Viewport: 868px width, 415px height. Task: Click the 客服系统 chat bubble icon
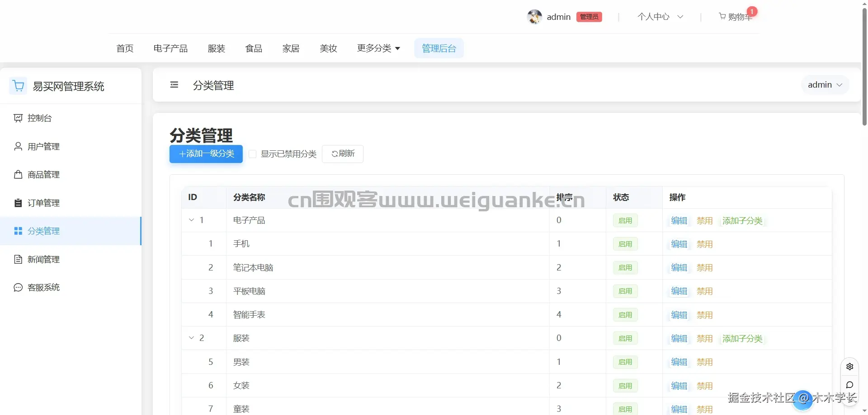18,287
